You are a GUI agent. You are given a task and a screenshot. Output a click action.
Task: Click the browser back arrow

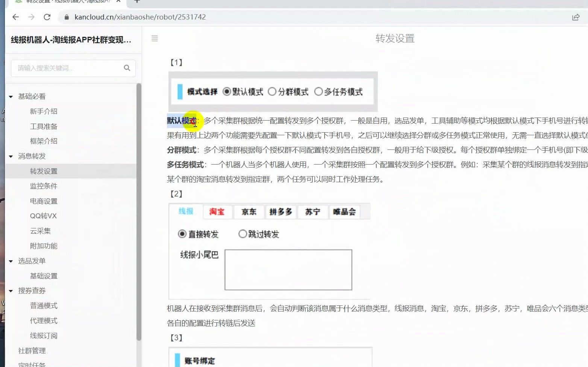pos(15,17)
